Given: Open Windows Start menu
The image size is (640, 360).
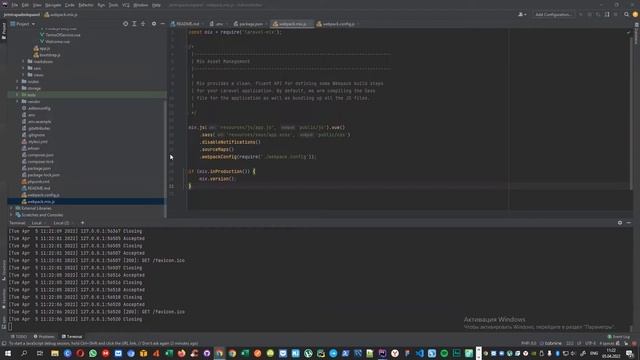Looking at the screenshot, I should 7,353.
